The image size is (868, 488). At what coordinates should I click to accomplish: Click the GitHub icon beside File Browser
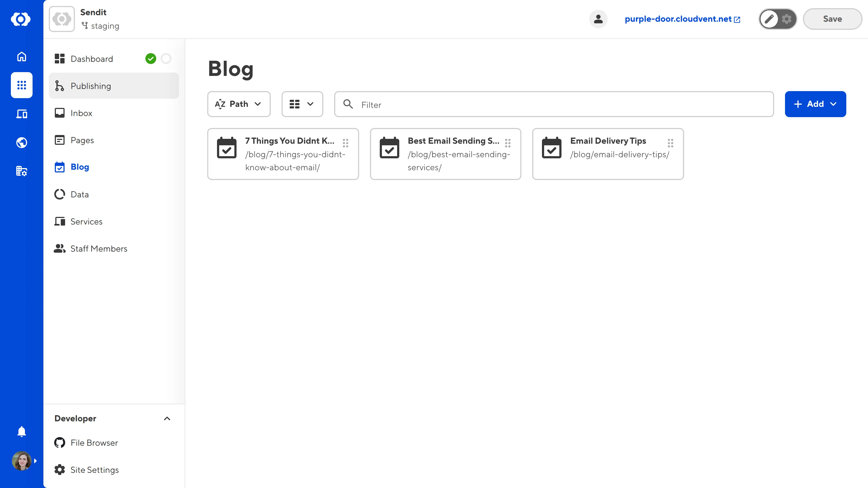[59, 442]
